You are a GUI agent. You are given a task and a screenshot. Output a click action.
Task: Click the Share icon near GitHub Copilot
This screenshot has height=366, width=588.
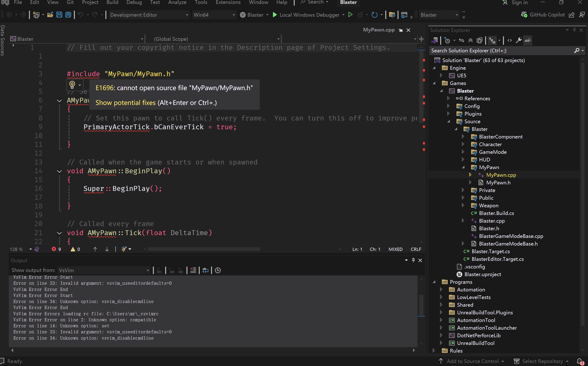click(x=572, y=15)
